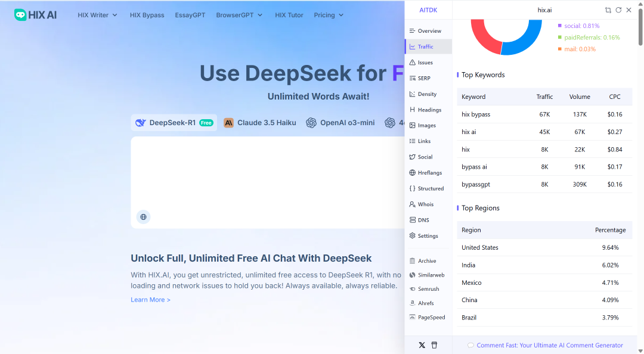Click the mail legend entry
This screenshot has height=354, width=644.
coord(577,49)
